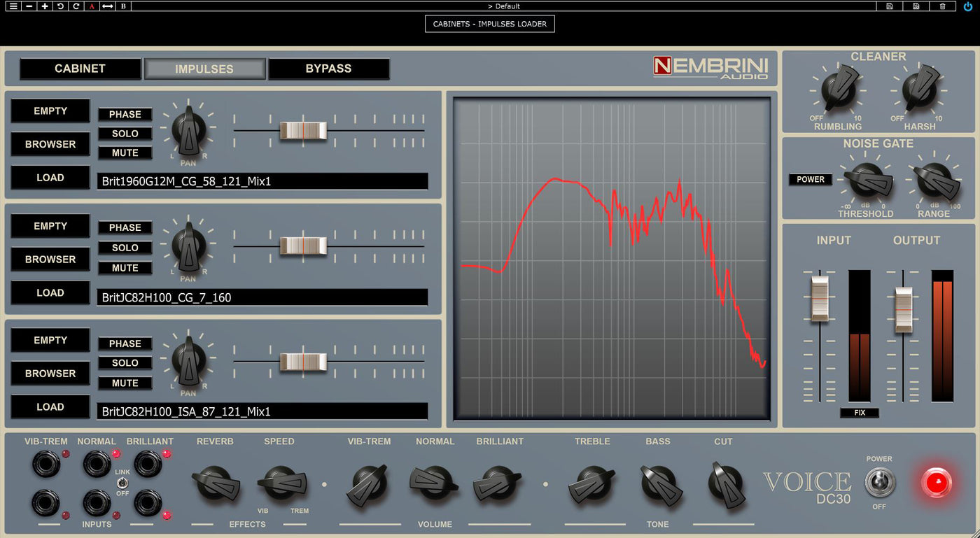This screenshot has width=980, height=538.
Task: Open BROWSER for the BritJC82H100_CG_7_160 slot
Action: click(x=50, y=259)
